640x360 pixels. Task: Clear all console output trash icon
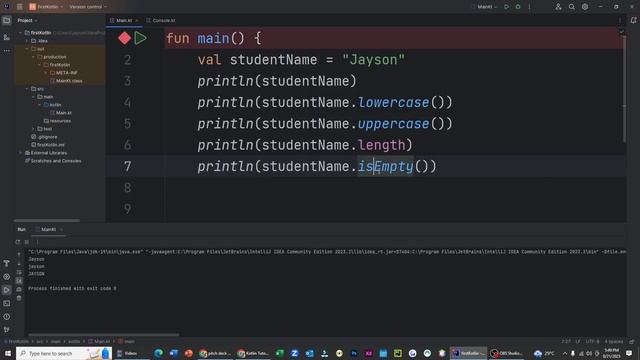click(19, 298)
